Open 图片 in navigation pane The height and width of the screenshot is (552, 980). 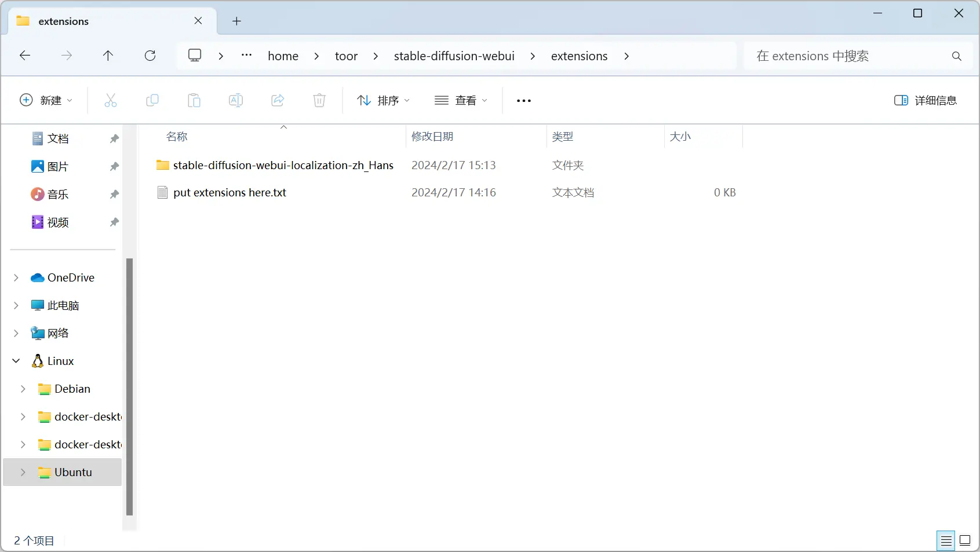[x=58, y=166]
